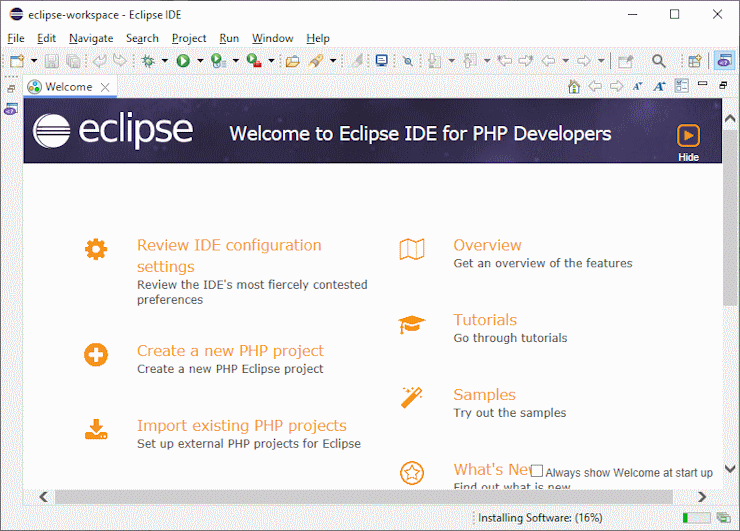Click the Welcome Home icon
The width and height of the screenshot is (740, 531).
tap(574, 86)
